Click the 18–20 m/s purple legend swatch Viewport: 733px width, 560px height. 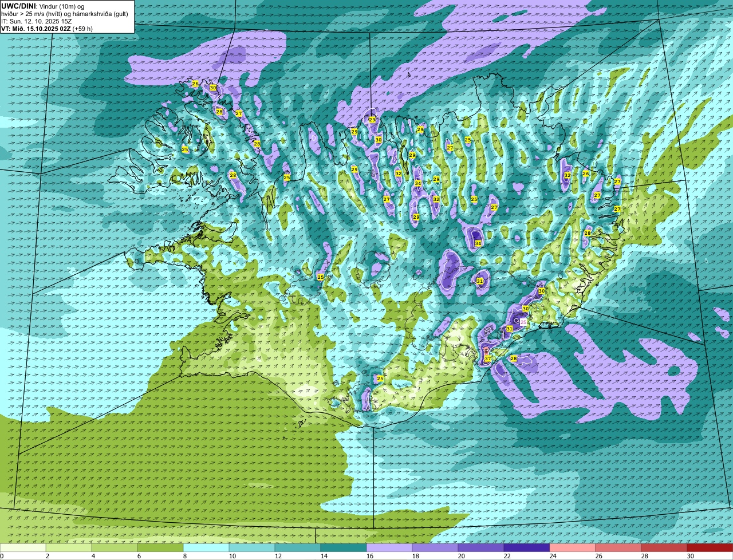(435, 547)
